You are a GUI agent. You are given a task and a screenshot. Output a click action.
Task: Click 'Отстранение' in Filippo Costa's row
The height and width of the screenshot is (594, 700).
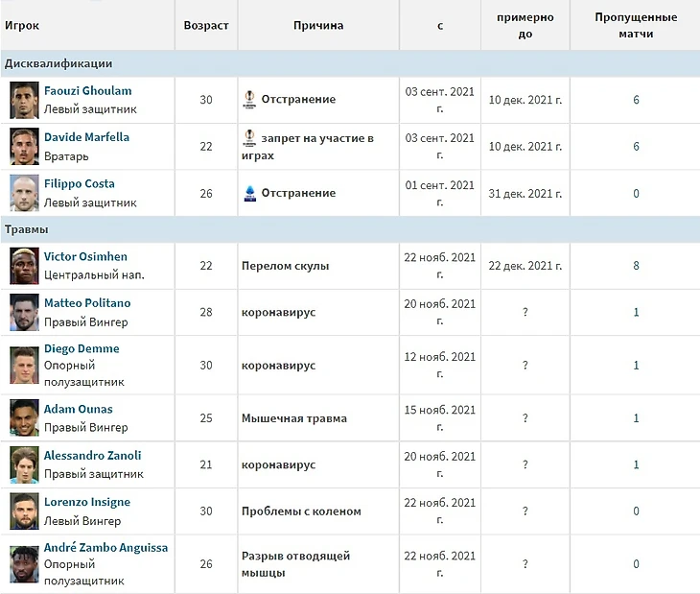pos(298,193)
